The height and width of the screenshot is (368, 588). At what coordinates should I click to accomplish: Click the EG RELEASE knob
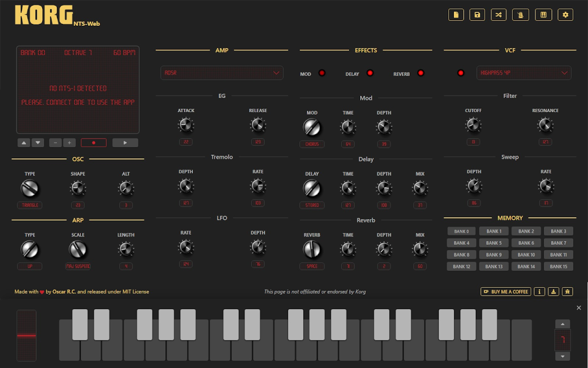[x=258, y=125]
